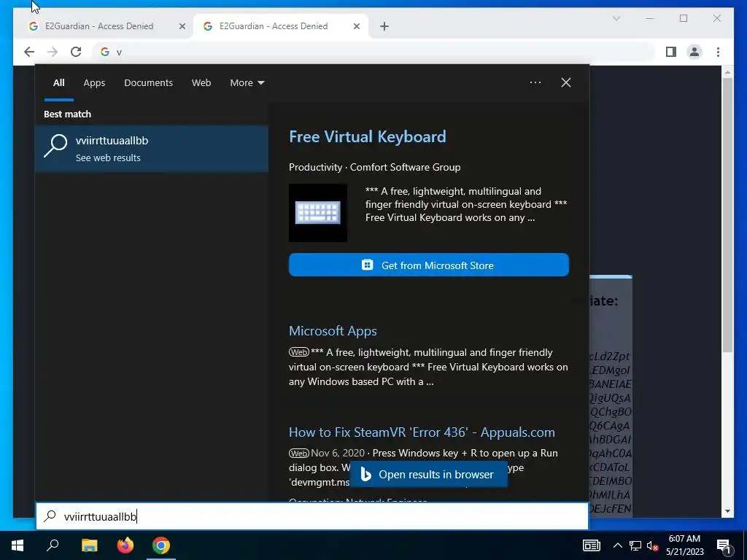
Task: Open the notification center icon
Action: 724,547
